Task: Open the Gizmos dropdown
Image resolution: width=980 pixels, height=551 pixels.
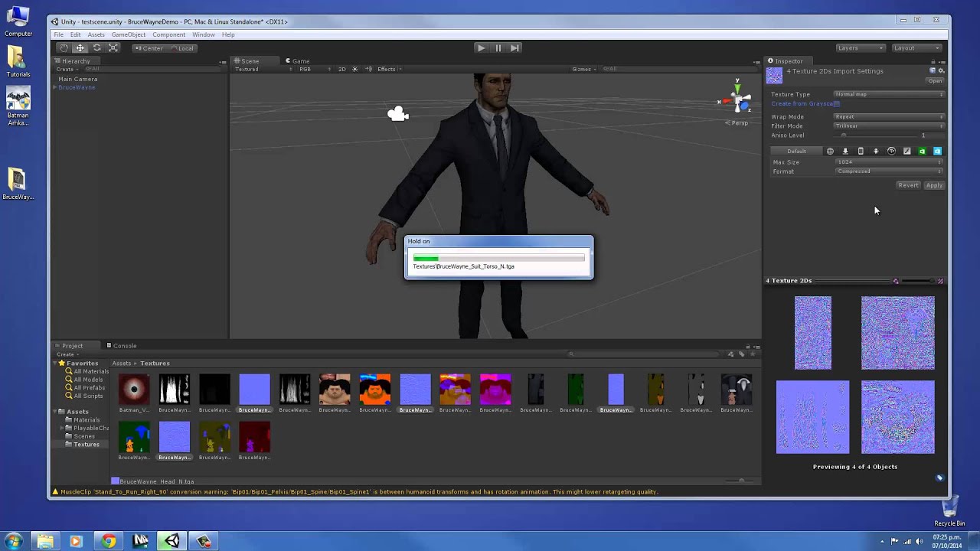Action: click(x=584, y=69)
